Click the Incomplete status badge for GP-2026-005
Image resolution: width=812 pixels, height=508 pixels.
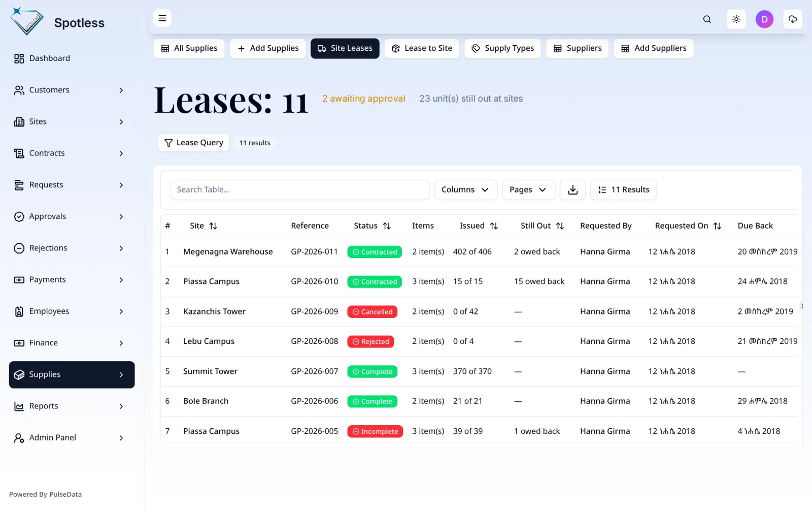[375, 431]
